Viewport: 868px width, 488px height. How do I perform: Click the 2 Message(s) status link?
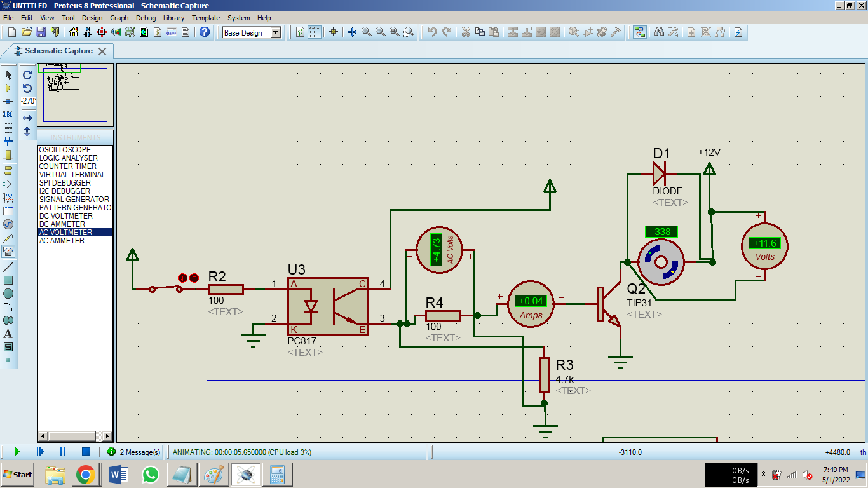(134, 452)
